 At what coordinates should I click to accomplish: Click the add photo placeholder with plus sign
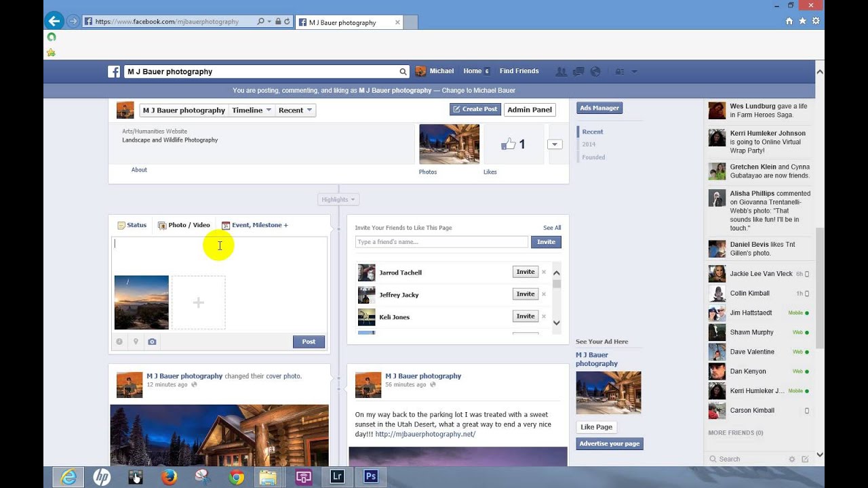tap(198, 303)
